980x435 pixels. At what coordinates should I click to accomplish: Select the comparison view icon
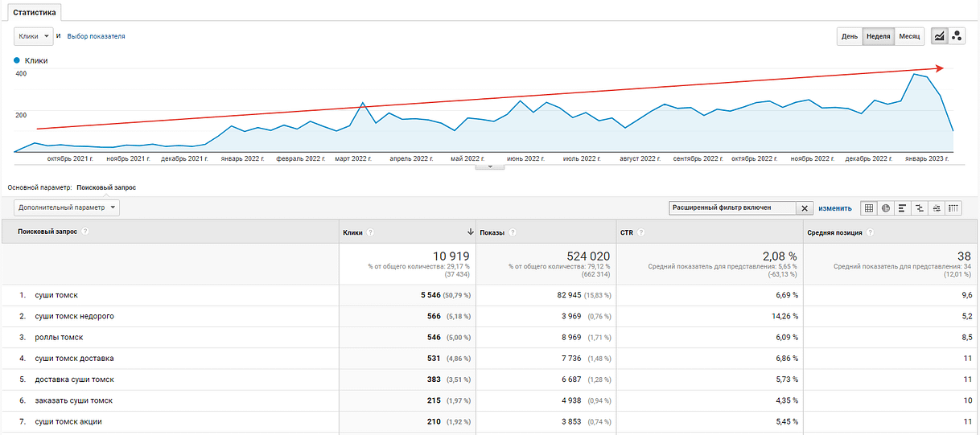(x=920, y=208)
